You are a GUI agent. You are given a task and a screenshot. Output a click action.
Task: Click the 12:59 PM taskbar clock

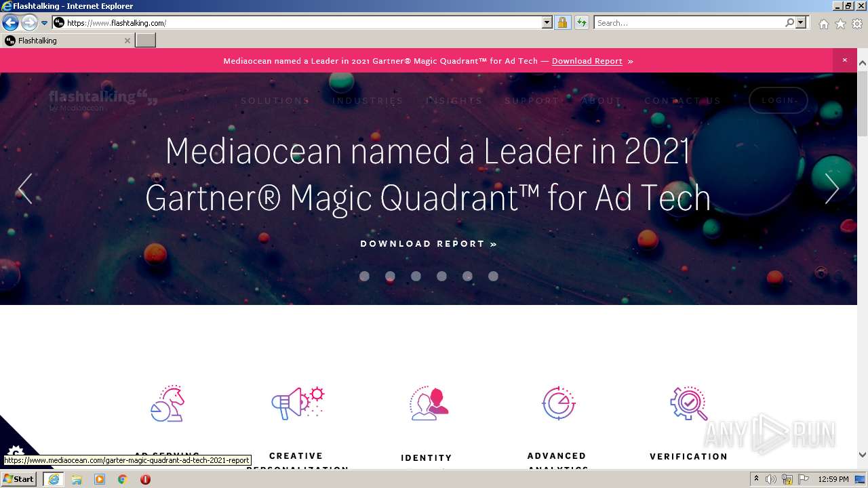pos(833,479)
